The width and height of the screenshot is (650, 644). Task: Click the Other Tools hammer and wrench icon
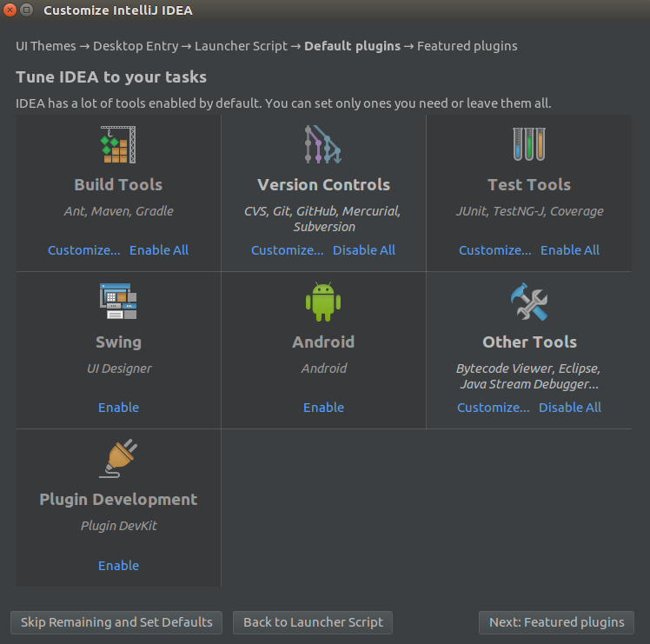pyautogui.click(x=529, y=302)
